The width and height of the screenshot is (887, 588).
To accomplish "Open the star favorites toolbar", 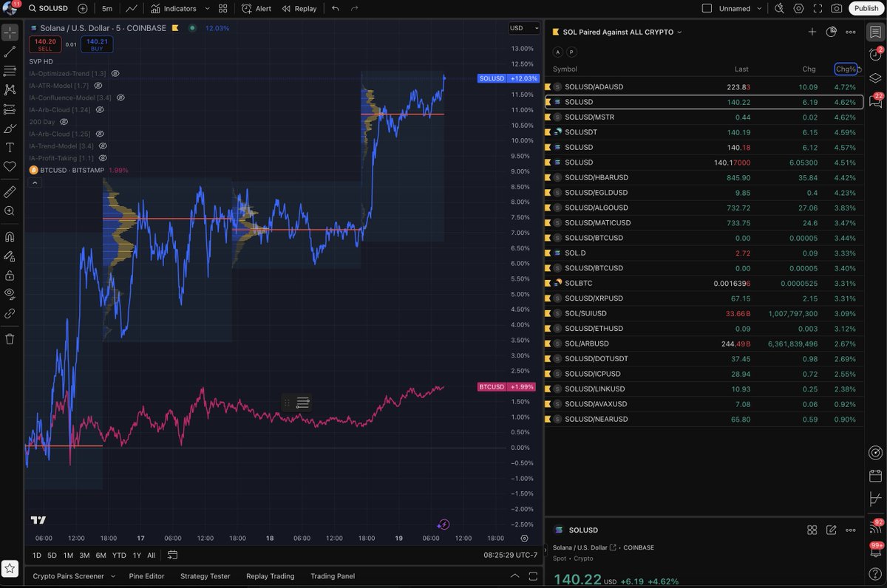I will click(10, 568).
